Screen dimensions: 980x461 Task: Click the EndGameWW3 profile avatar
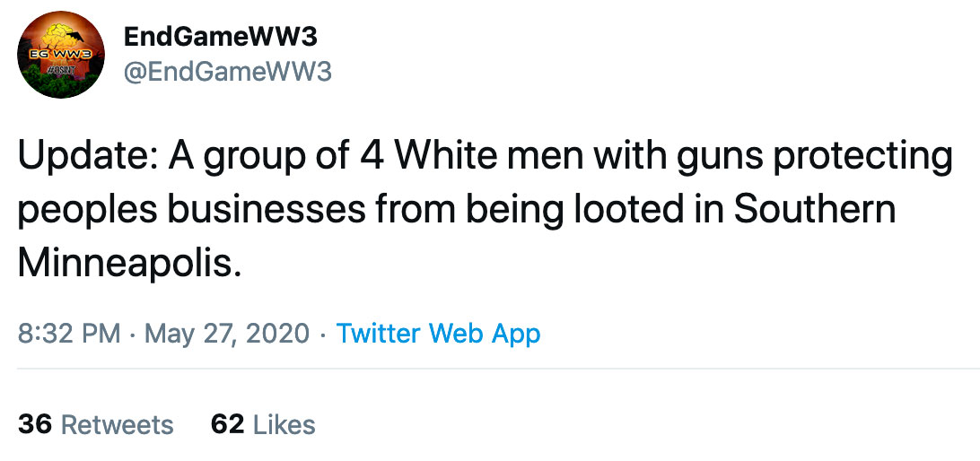[x=62, y=56]
